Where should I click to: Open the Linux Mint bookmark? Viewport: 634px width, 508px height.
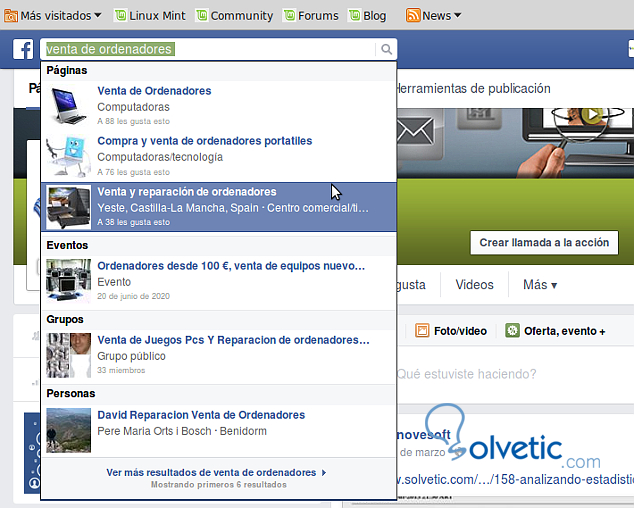[x=150, y=16]
